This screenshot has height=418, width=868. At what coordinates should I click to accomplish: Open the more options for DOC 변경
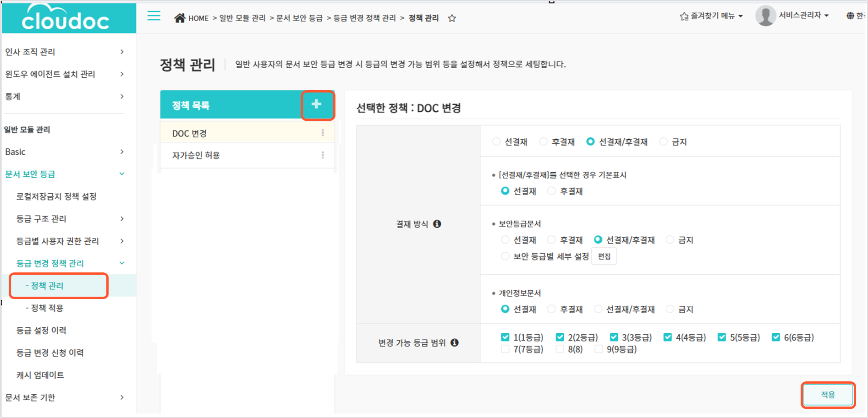coord(323,133)
